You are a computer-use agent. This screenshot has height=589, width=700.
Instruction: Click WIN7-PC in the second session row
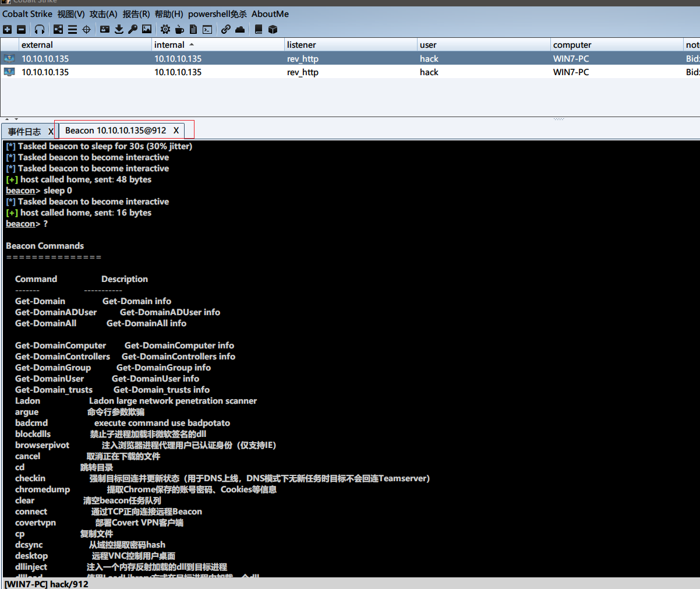(x=571, y=72)
